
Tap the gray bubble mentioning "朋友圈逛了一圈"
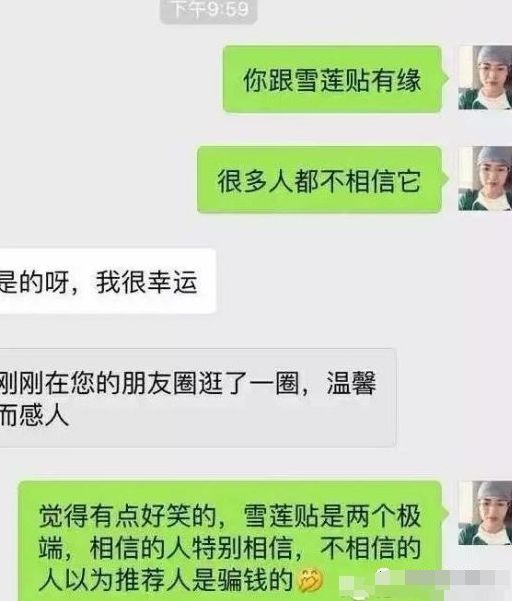pos(198,398)
